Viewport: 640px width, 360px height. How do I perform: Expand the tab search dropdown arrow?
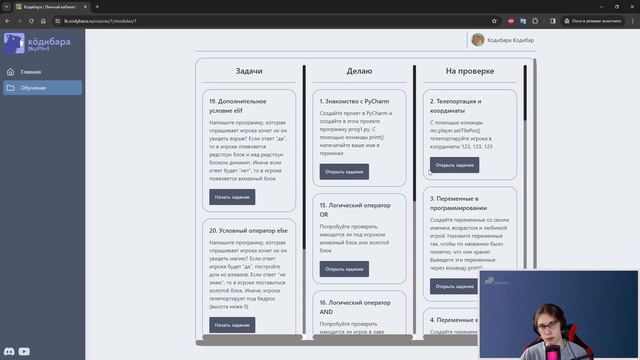[7, 7]
